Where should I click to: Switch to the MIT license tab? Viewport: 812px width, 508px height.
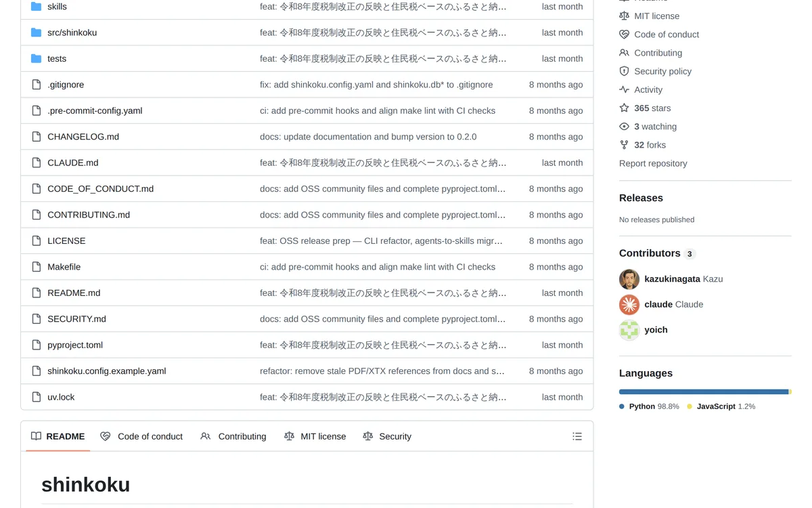click(x=315, y=437)
